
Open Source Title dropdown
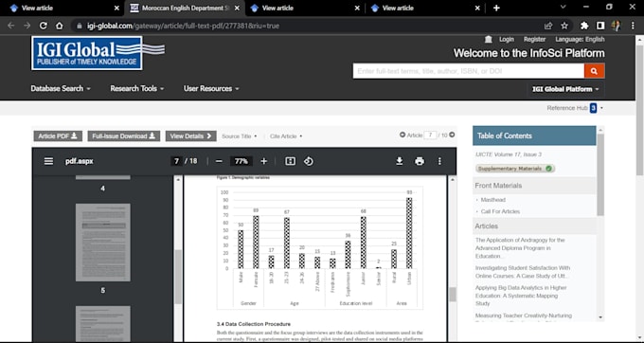pyautogui.click(x=240, y=135)
